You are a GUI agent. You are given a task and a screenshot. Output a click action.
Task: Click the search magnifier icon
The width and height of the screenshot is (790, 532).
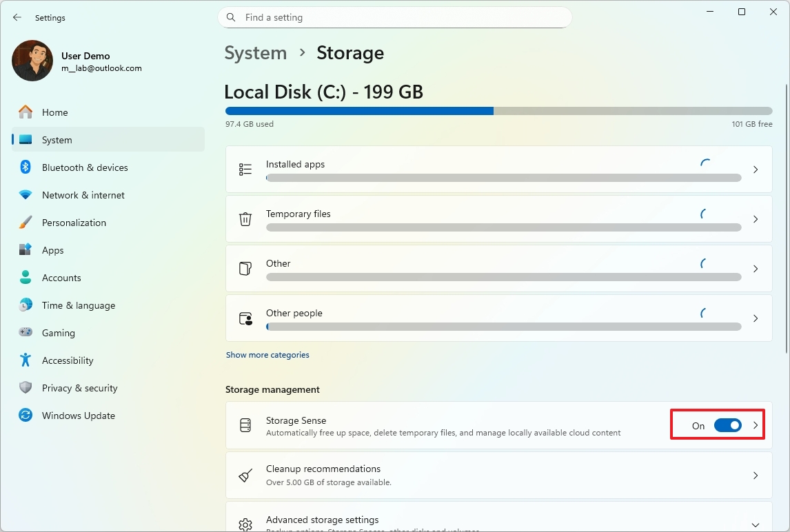231,17
